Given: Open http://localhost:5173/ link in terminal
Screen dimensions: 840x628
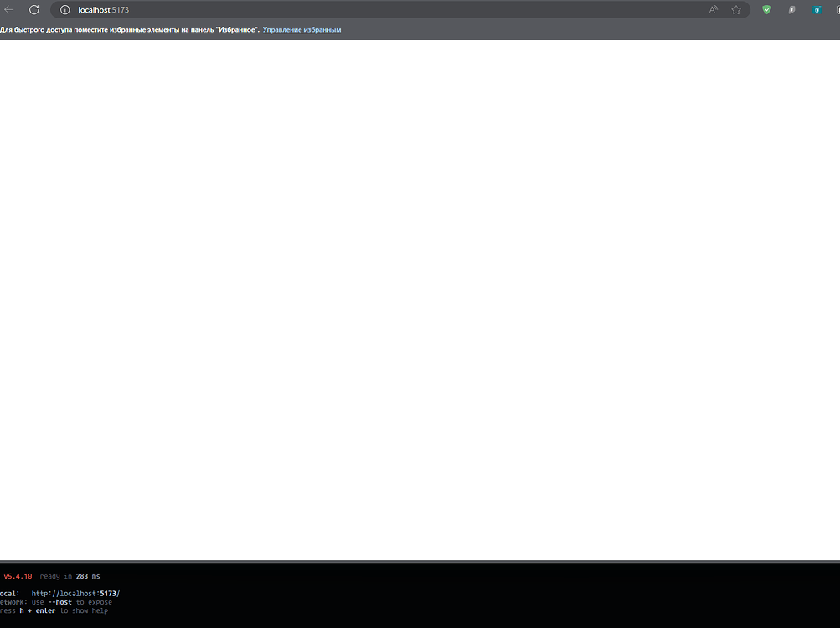Looking at the screenshot, I should coord(75,593).
